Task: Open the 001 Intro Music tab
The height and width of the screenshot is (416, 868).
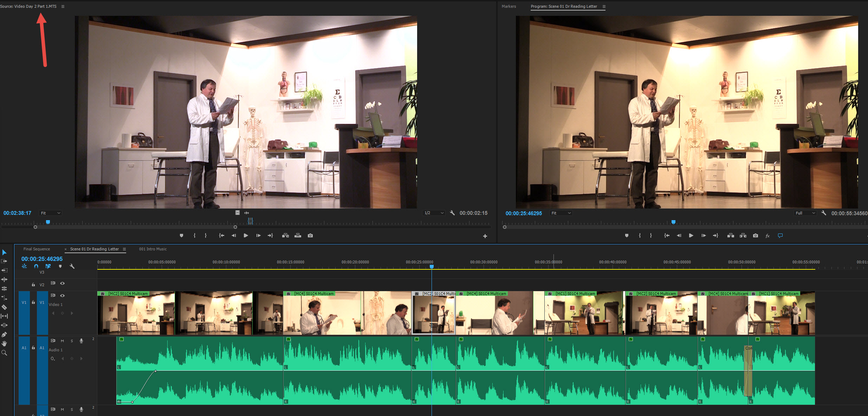Action: click(x=153, y=249)
